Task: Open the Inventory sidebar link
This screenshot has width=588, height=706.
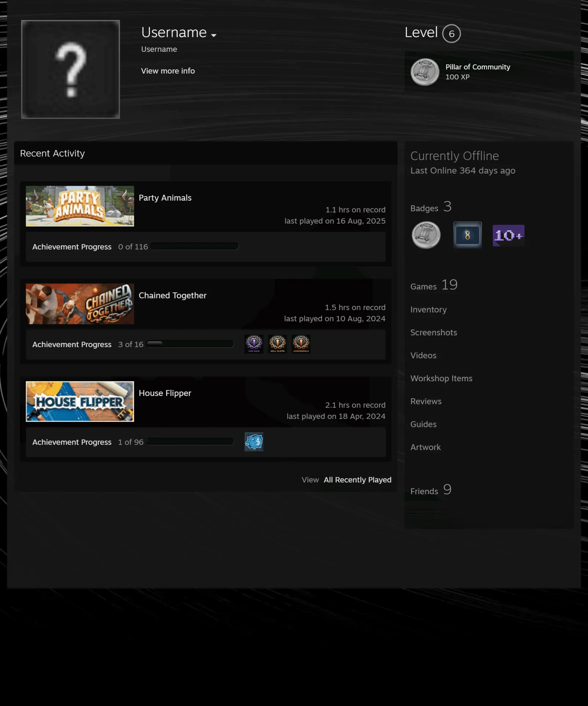Action: pyautogui.click(x=429, y=310)
